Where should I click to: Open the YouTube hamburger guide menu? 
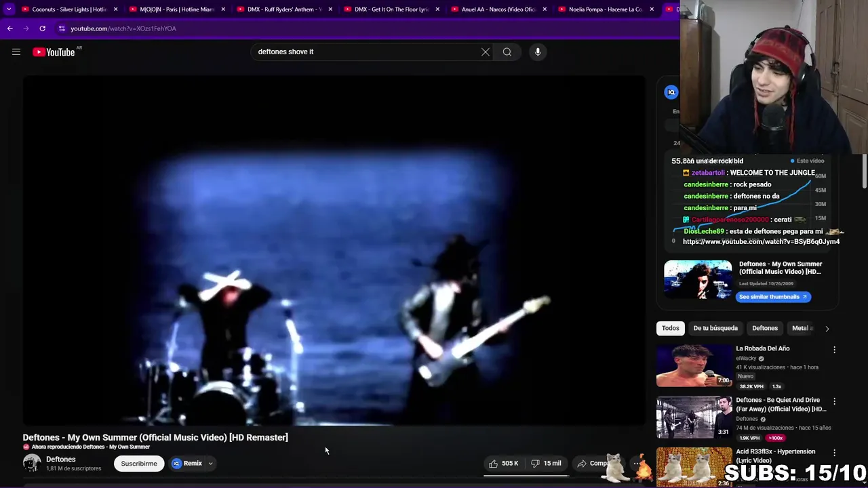pyautogui.click(x=16, y=52)
